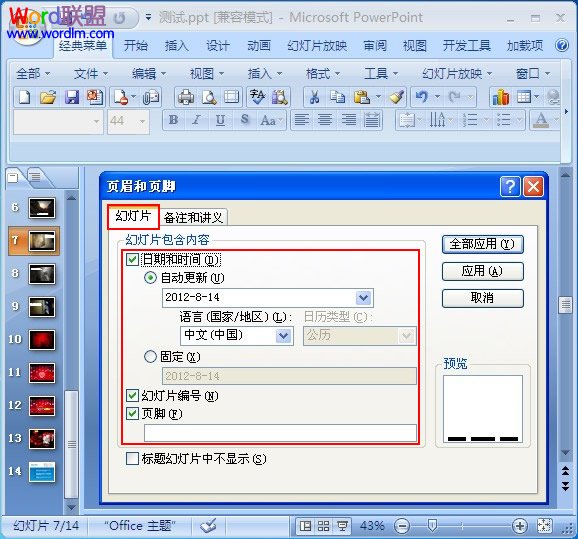Select the 固定 radio button

pos(150,357)
